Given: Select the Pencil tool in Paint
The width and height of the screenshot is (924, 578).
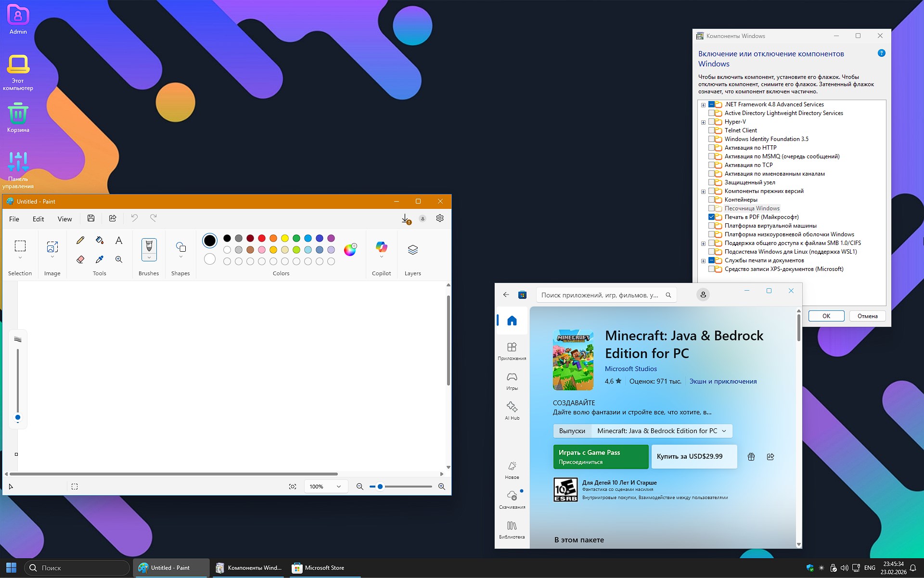Looking at the screenshot, I should coord(80,240).
